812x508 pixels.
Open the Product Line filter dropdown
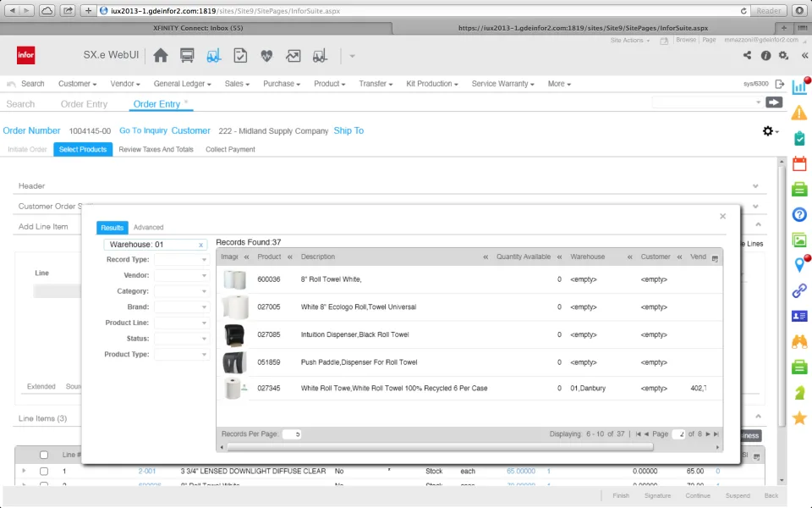tap(181, 323)
